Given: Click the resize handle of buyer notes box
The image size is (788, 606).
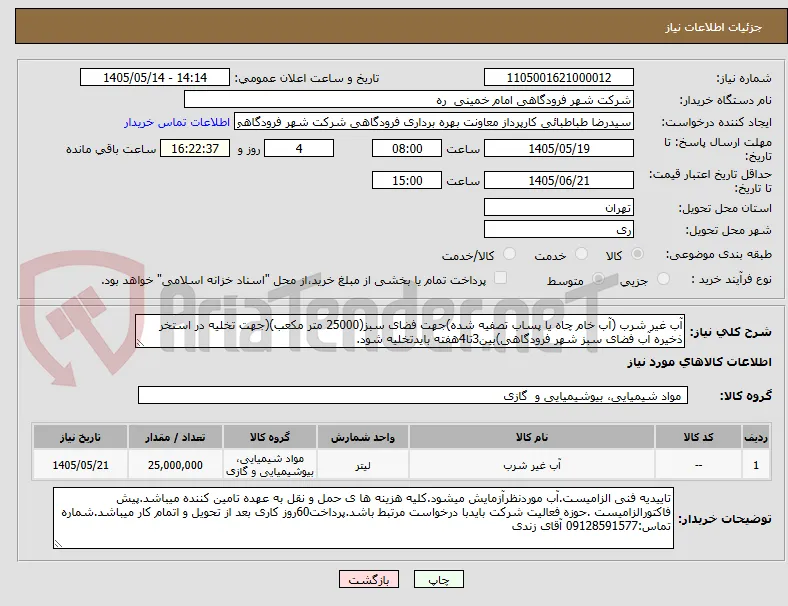Looking at the screenshot, I should pyautogui.click(x=58, y=543).
